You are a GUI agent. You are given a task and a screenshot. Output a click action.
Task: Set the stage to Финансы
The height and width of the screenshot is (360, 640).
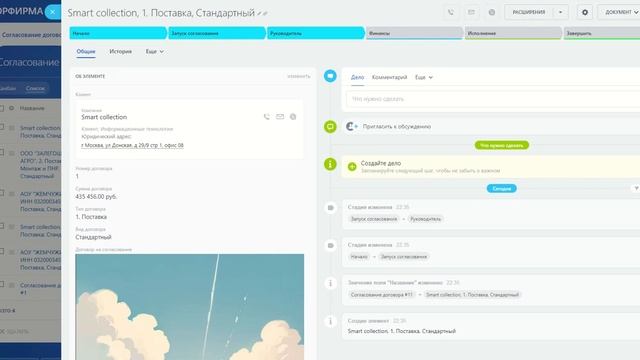pos(415,33)
